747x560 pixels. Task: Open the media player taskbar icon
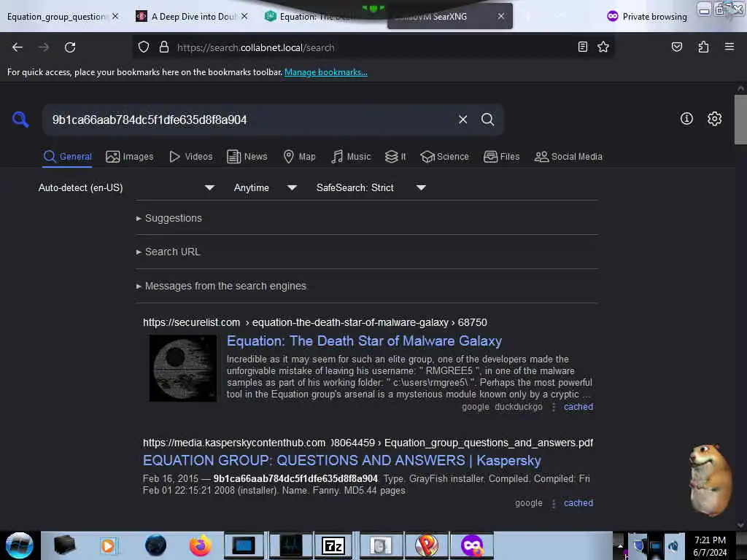[x=109, y=545]
